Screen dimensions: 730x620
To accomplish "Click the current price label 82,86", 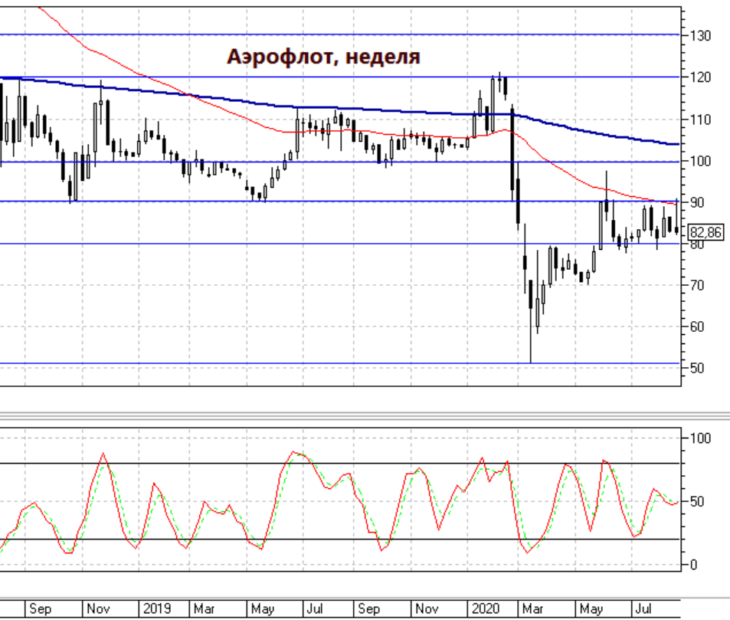I will click(x=706, y=232).
